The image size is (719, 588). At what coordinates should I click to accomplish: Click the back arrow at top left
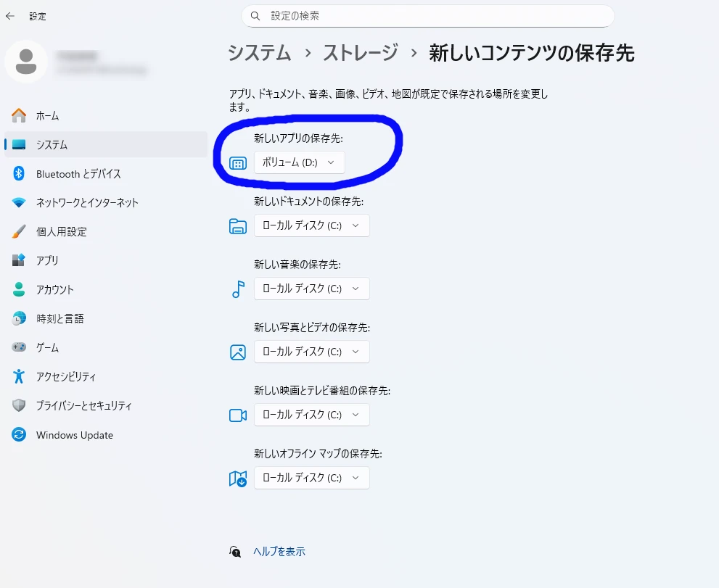point(10,16)
